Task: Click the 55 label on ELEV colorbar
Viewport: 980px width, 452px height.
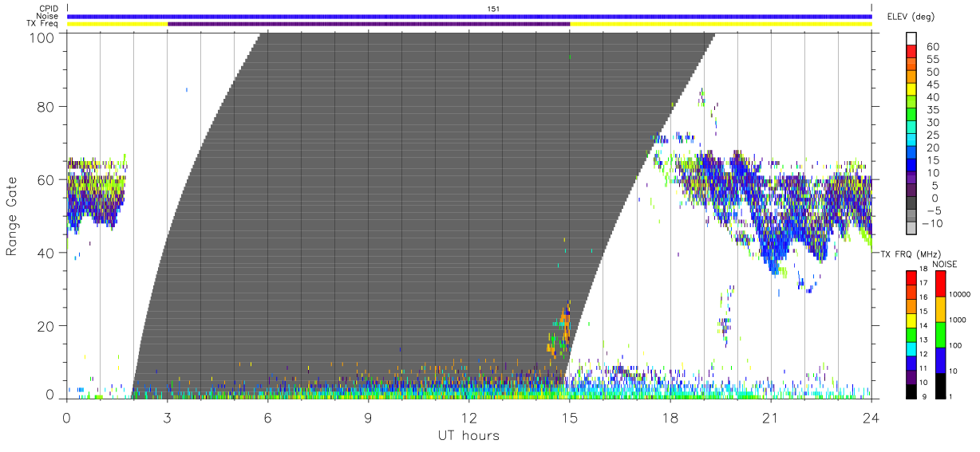Action: [x=931, y=59]
